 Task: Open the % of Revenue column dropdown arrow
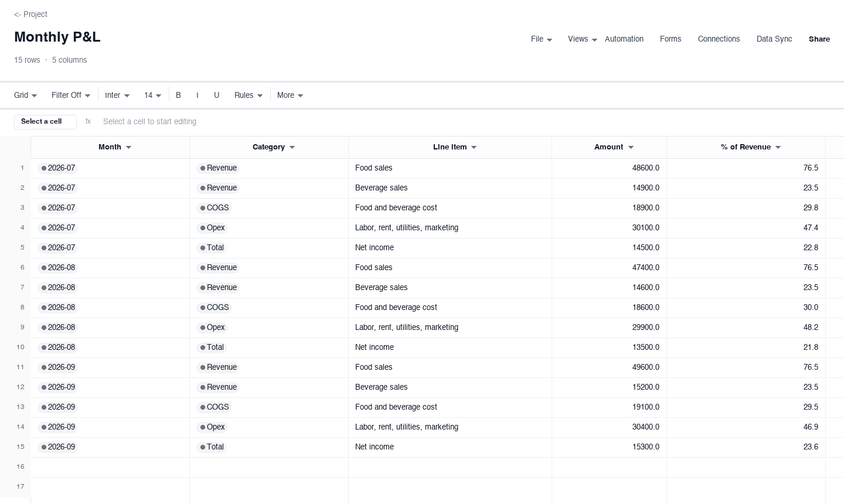(778, 147)
